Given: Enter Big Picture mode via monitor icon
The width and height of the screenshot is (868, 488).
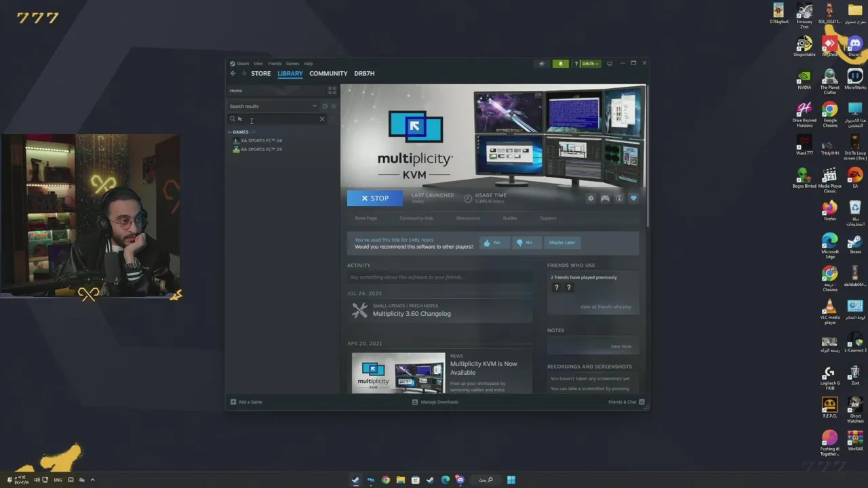Looking at the screenshot, I should 609,64.
